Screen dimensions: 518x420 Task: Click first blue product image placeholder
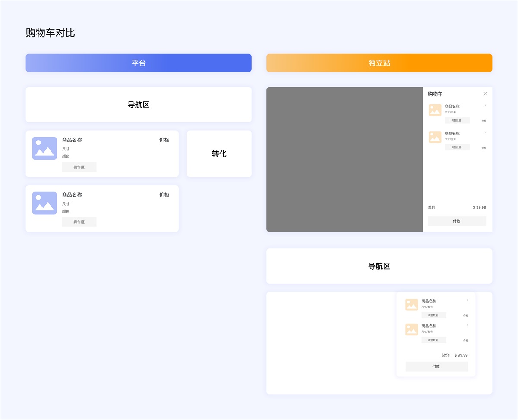[44, 148]
